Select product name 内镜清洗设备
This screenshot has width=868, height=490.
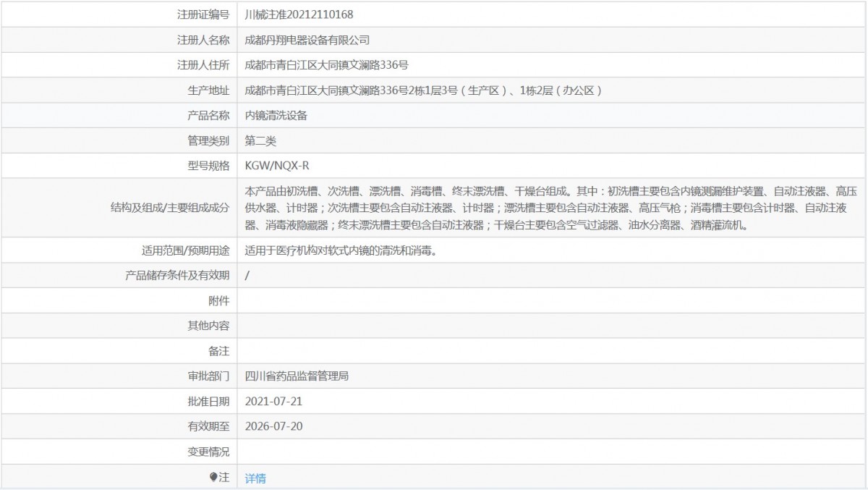tap(276, 115)
